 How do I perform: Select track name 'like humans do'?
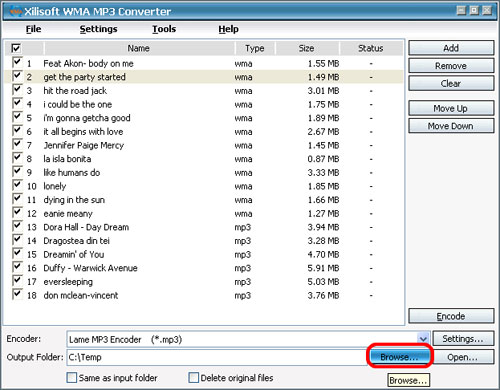(x=72, y=173)
